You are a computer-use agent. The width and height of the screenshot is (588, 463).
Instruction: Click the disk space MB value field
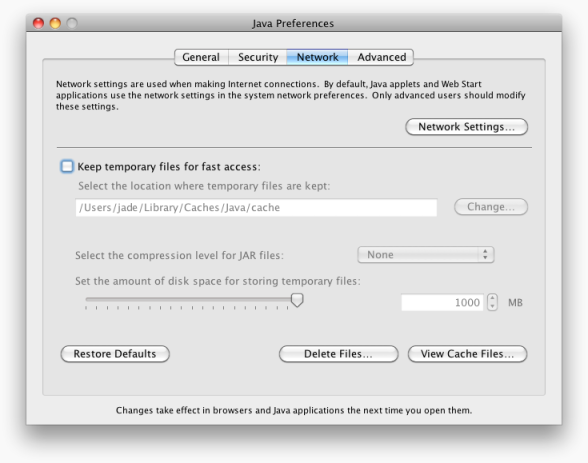click(442, 302)
